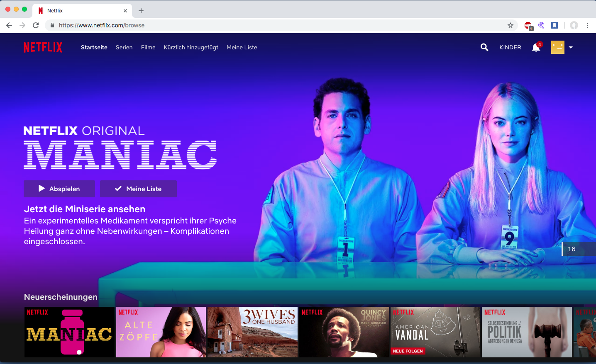Image resolution: width=596 pixels, height=364 pixels.
Task: Switch to the KINDER profile link
Action: 510,47
